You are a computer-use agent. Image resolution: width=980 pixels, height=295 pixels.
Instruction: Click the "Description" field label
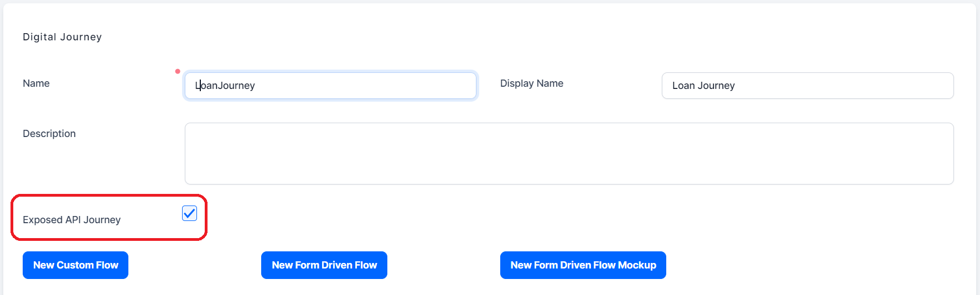pyautogui.click(x=49, y=134)
